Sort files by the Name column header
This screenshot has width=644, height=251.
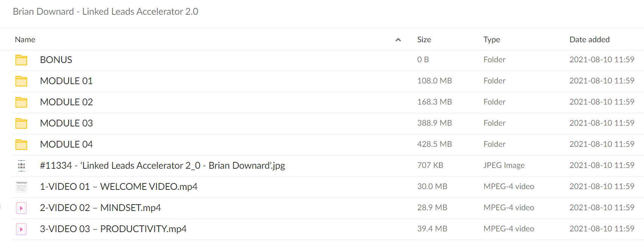pyautogui.click(x=25, y=40)
